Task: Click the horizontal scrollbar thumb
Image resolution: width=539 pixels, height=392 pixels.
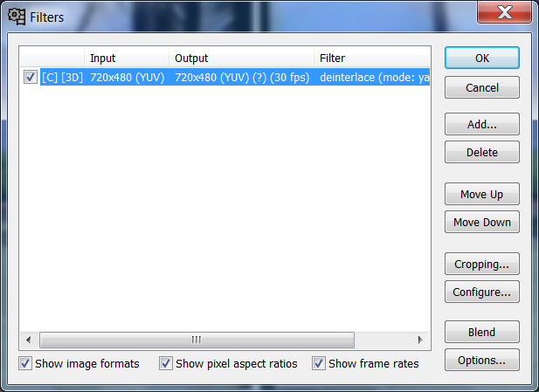Action: [197, 340]
